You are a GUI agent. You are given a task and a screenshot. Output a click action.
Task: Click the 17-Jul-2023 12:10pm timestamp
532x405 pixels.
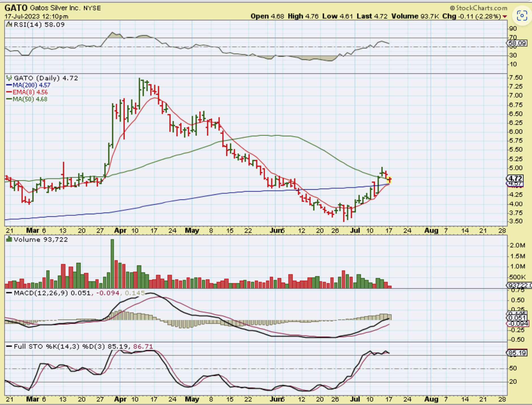tap(36, 16)
